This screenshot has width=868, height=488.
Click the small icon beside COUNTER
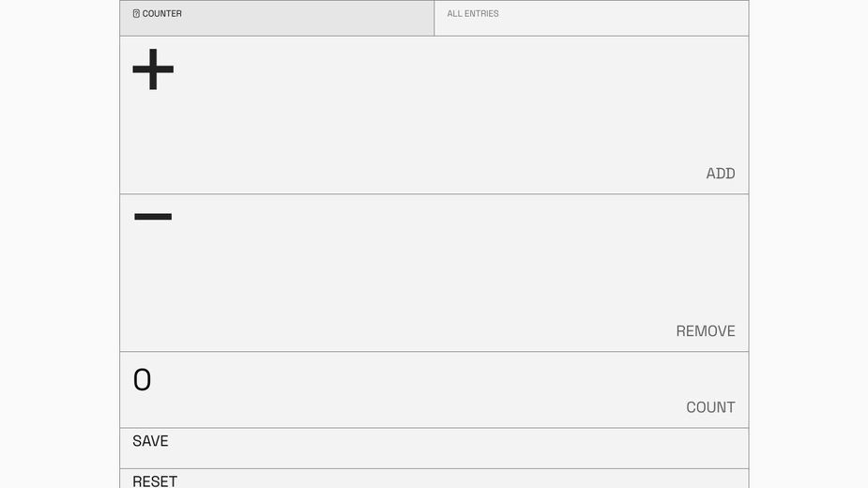click(136, 13)
